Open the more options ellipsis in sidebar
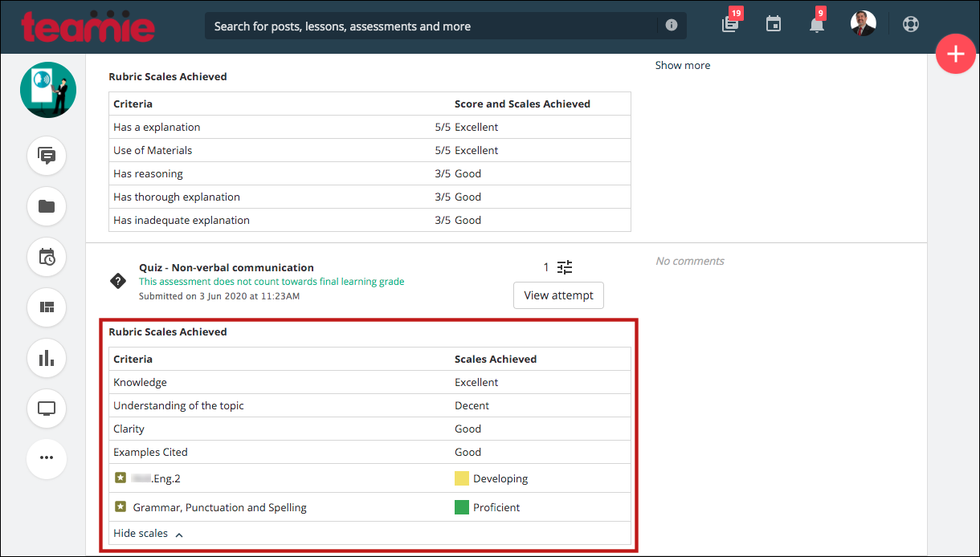The height and width of the screenshot is (557, 980). point(47,458)
